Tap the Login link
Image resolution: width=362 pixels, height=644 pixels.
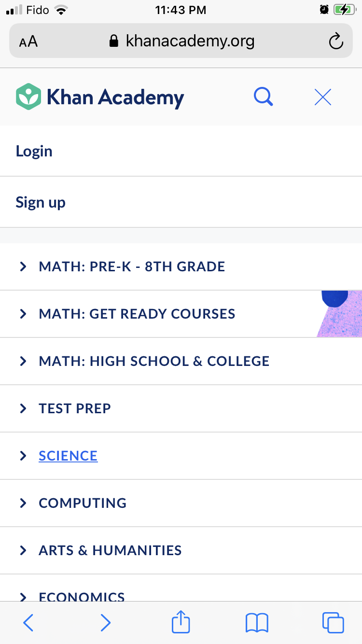34,151
